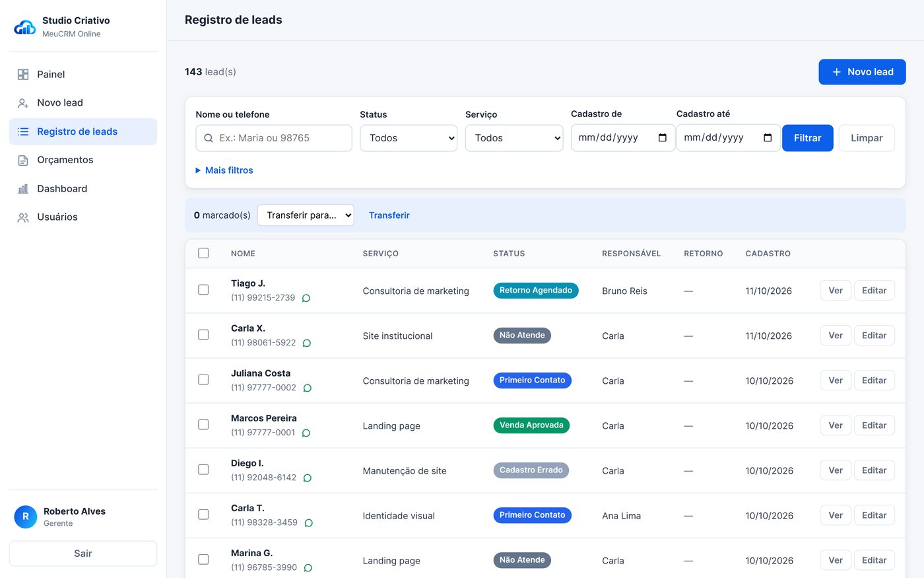924x578 pixels.
Task: Log out with the Sair button
Action: coord(83,554)
